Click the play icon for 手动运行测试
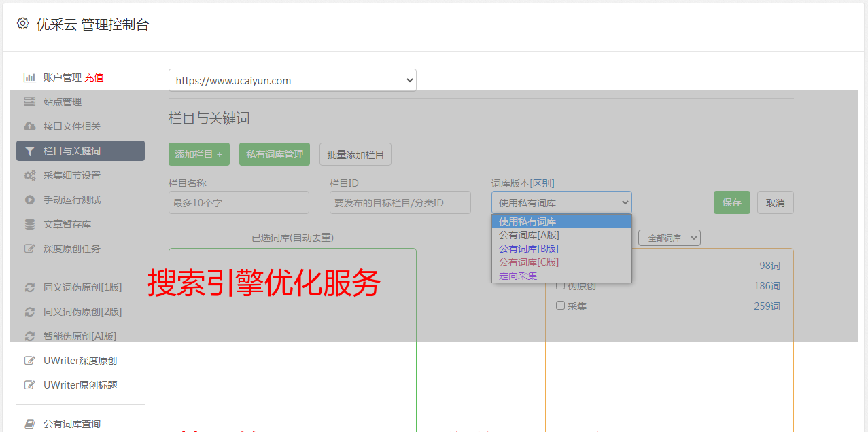The image size is (868, 432). click(x=29, y=200)
